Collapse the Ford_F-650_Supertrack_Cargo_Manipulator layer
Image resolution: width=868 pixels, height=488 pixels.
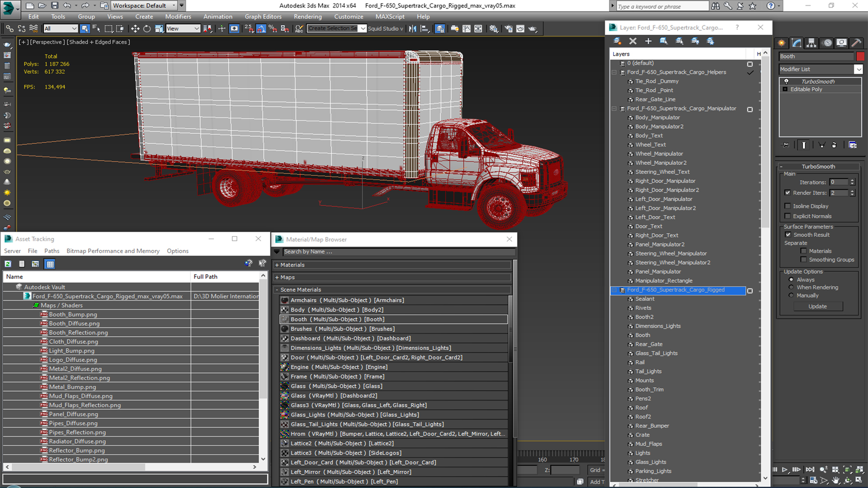click(614, 108)
